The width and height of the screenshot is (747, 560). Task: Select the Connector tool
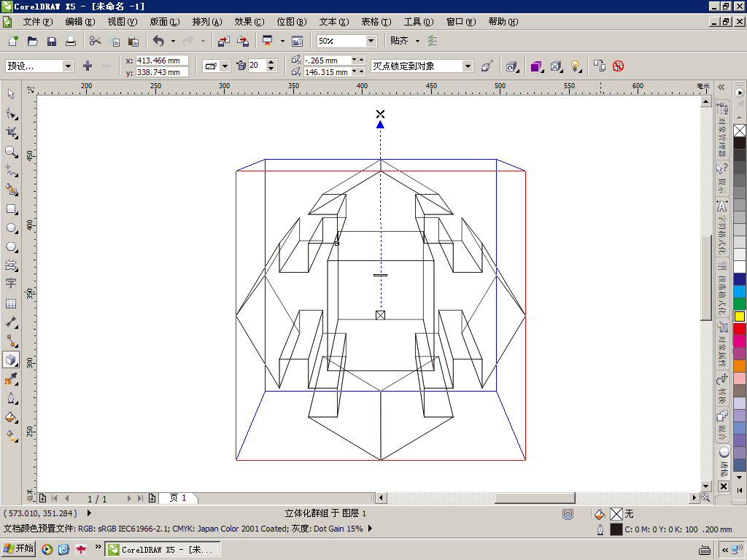point(11,341)
